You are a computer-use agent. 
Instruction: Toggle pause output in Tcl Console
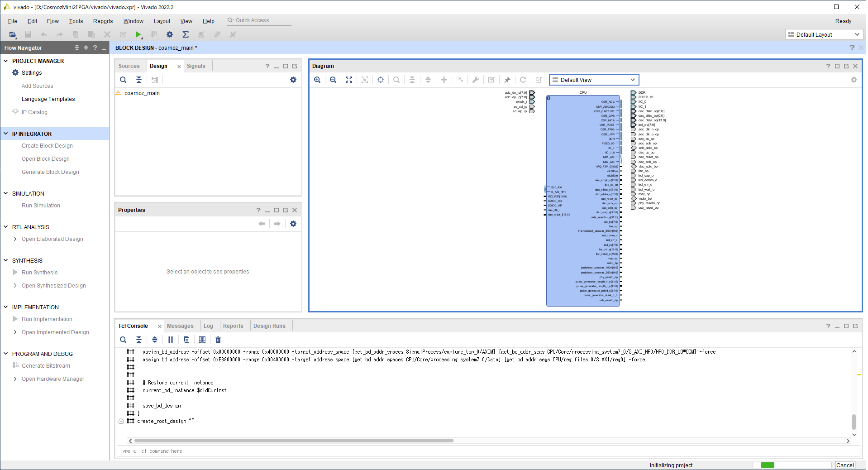click(x=171, y=340)
